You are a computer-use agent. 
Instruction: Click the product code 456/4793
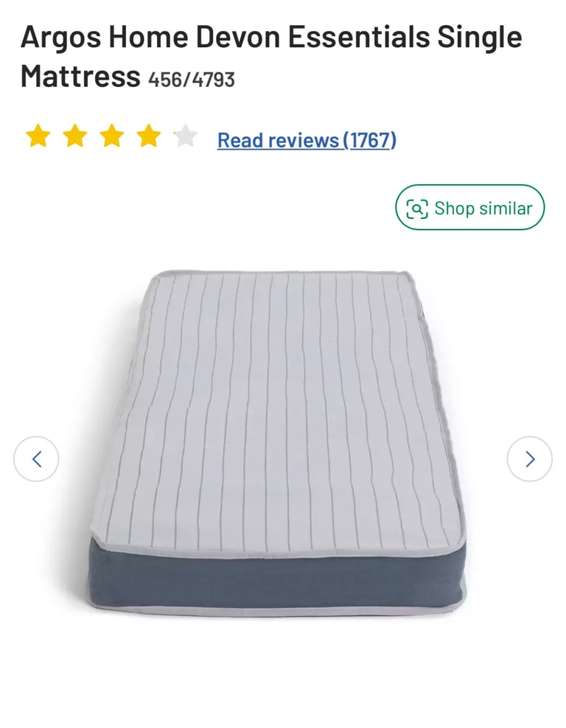coord(192,80)
